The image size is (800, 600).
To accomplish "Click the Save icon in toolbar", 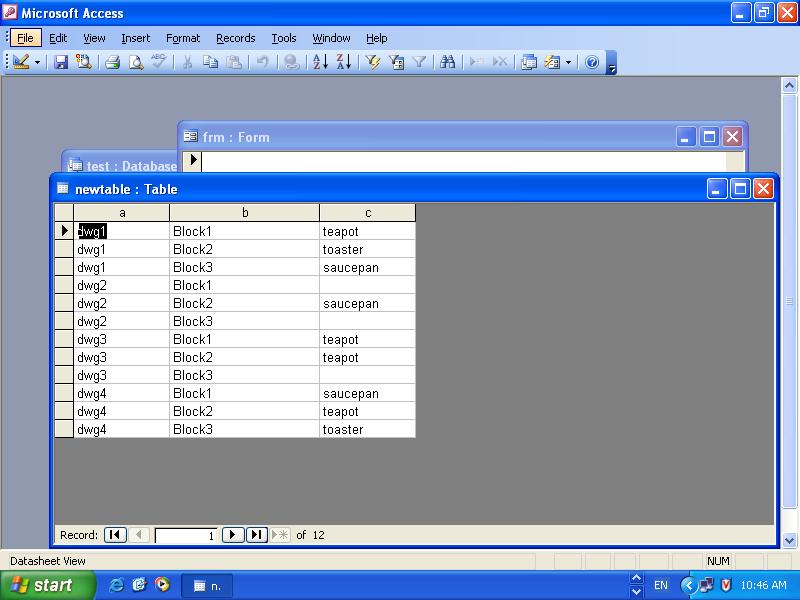I will [x=61, y=62].
